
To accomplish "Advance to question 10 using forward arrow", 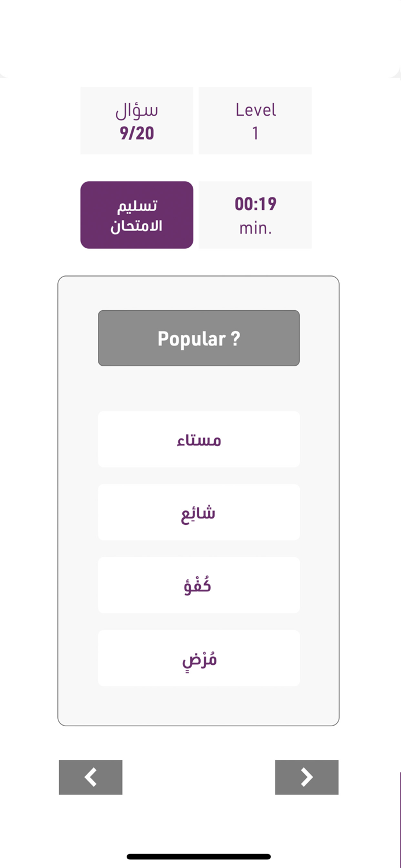I will pos(307,777).
